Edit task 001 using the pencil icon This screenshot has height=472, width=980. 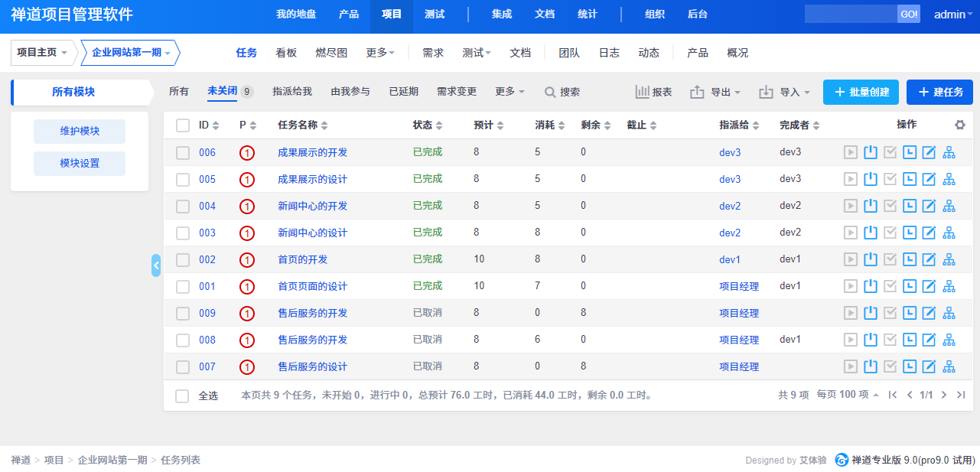tap(930, 286)
